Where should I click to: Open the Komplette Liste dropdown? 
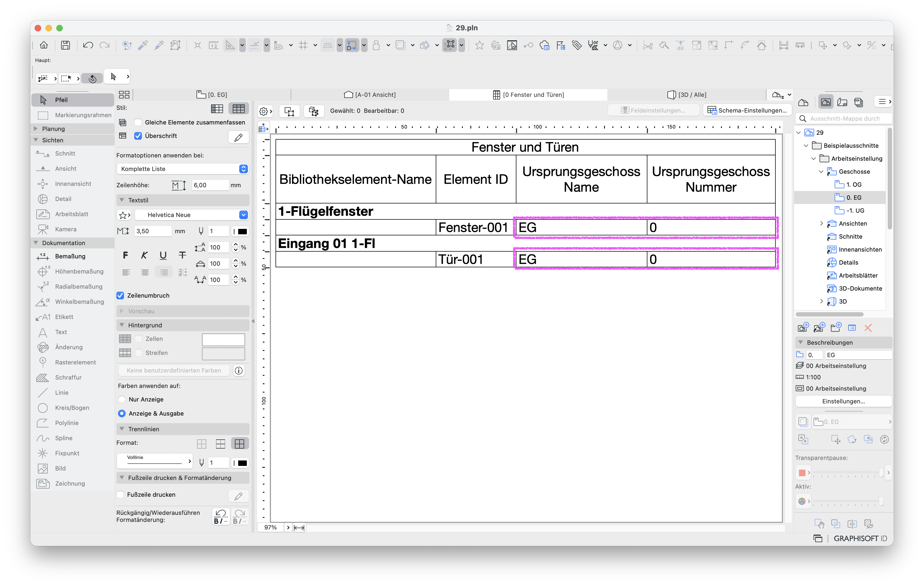(x=183, y=169)
